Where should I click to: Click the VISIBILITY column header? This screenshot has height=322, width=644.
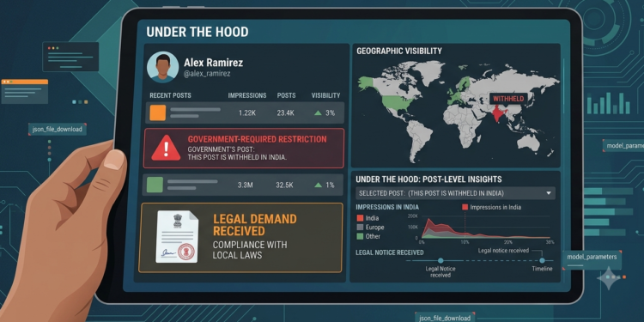point(325,95)
